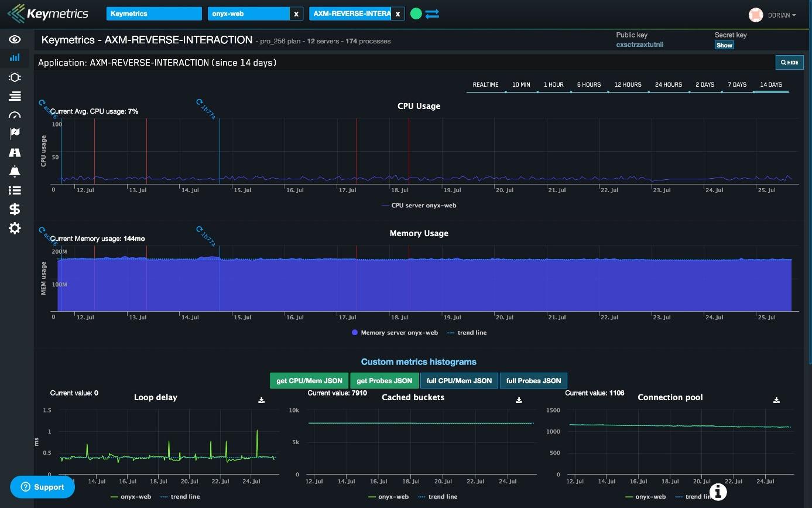
Task: Show the Secret key
Action: pos(724,45)
